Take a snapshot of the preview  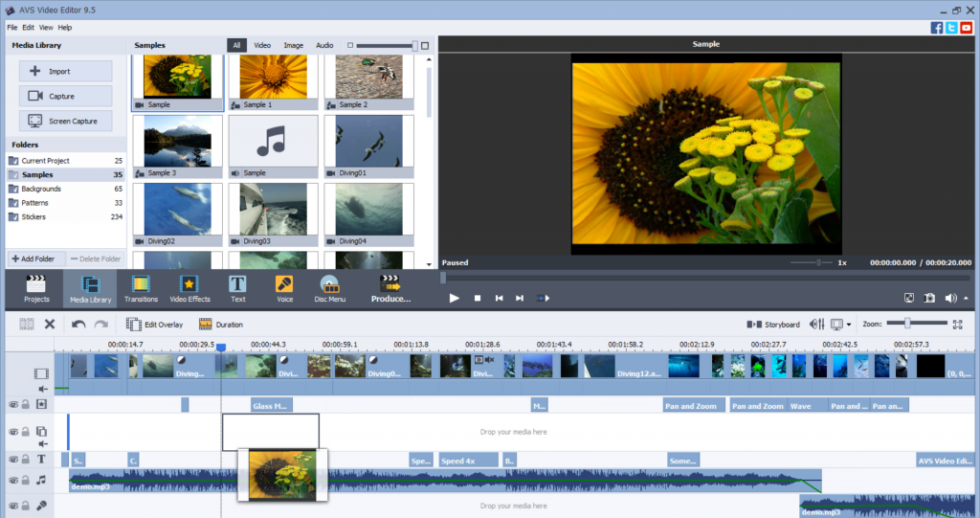tap(929, 299)
